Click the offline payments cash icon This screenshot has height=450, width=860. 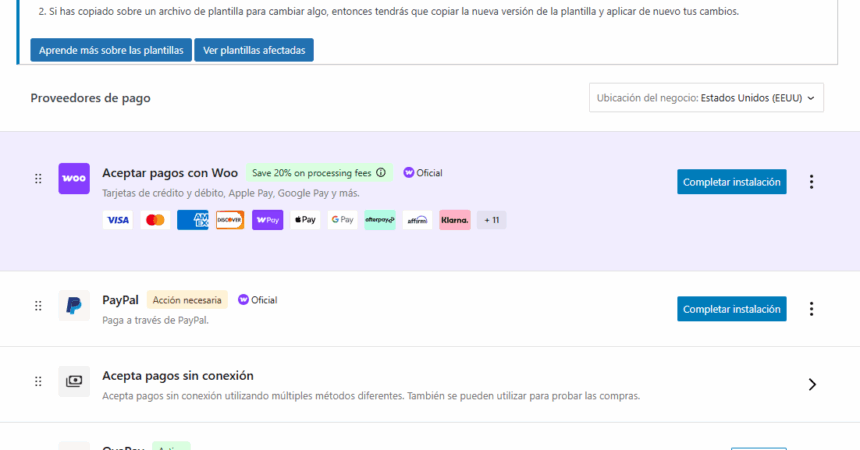pos(74,381)
